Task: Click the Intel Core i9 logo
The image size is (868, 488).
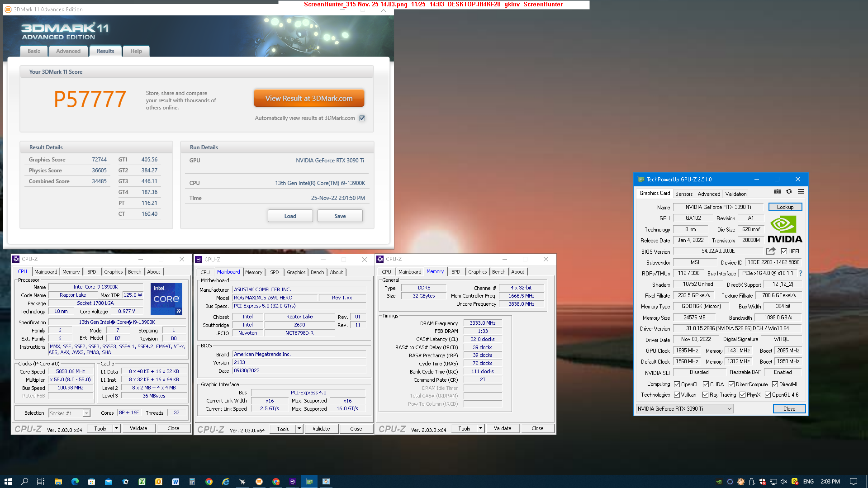Action: click(166, 298)
